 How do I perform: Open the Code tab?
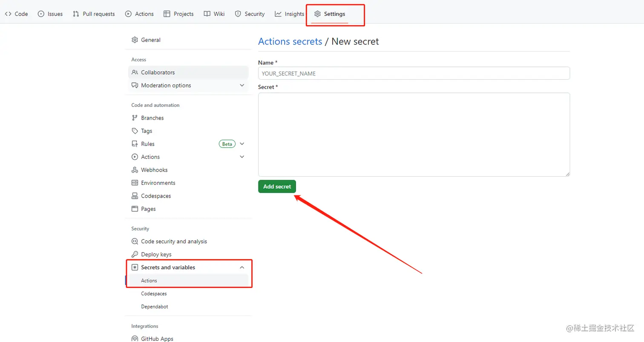[16, 14]
